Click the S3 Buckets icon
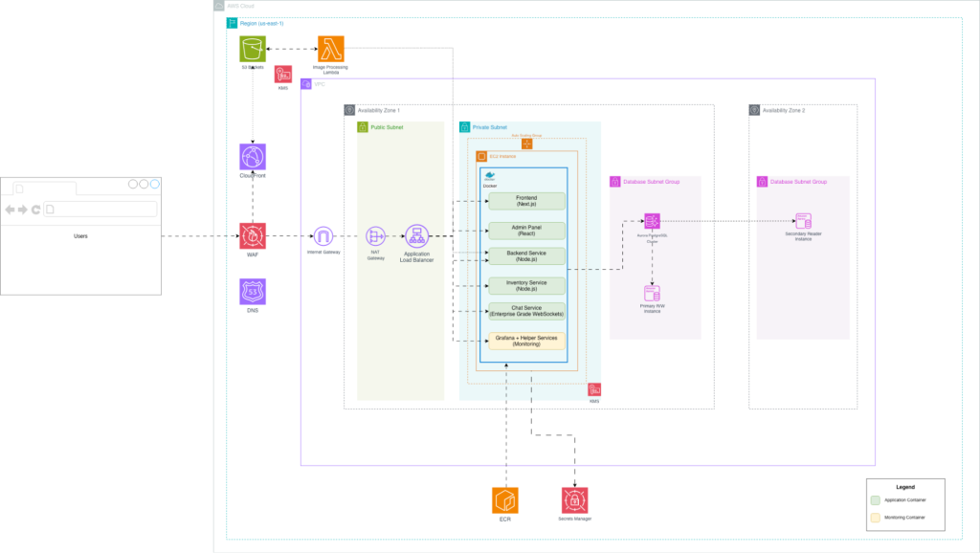The height and width of the screenshot is (553, 980). 253,49
